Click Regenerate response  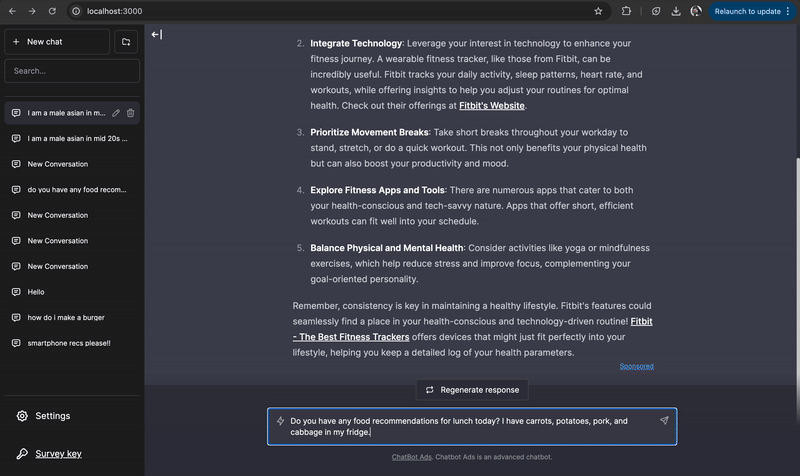pyautogui.click(x=472, y=390)
